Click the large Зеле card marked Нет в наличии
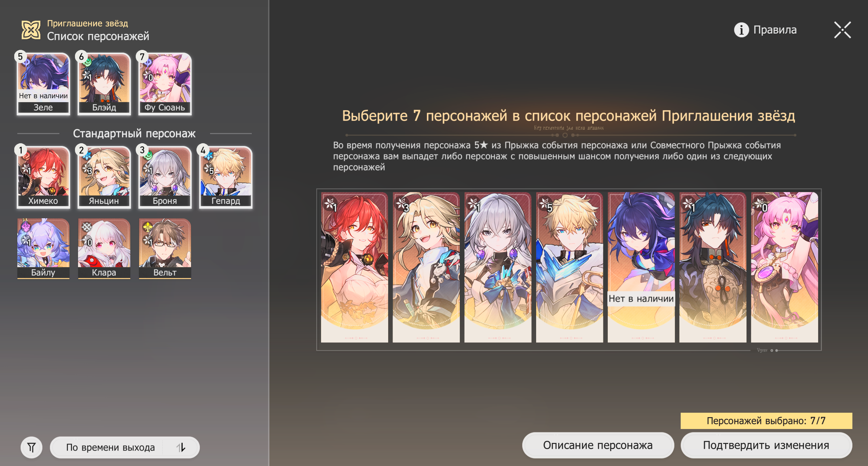 point(641,267)
